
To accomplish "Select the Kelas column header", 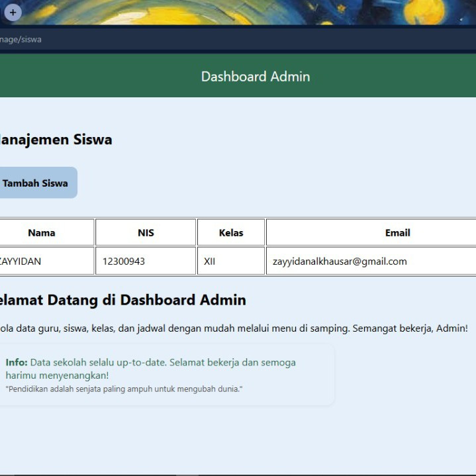I will tap(231, 233).
